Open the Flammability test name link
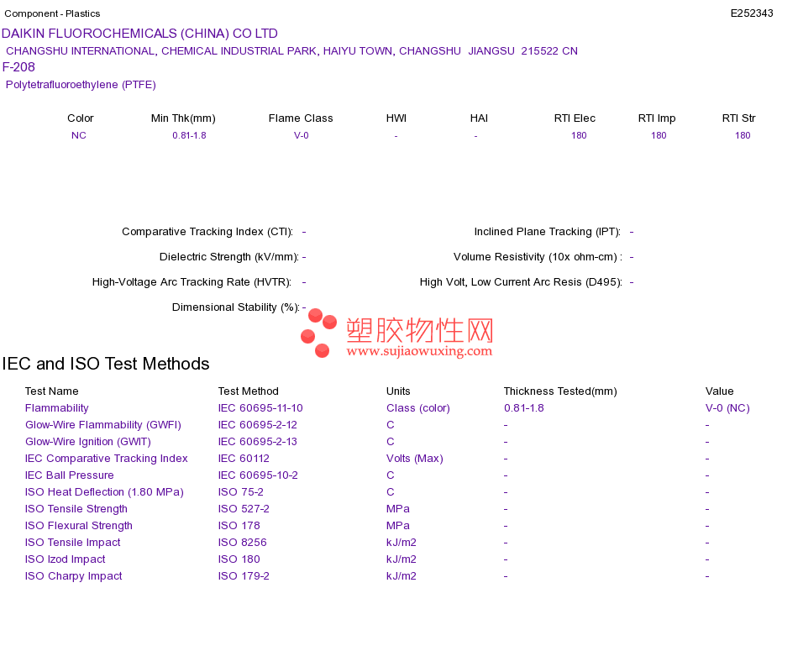 point(57,407)
